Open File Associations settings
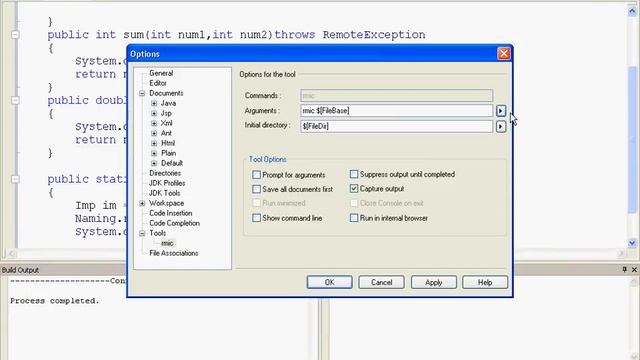Screen dimensions: 640x360 (174, 253)
